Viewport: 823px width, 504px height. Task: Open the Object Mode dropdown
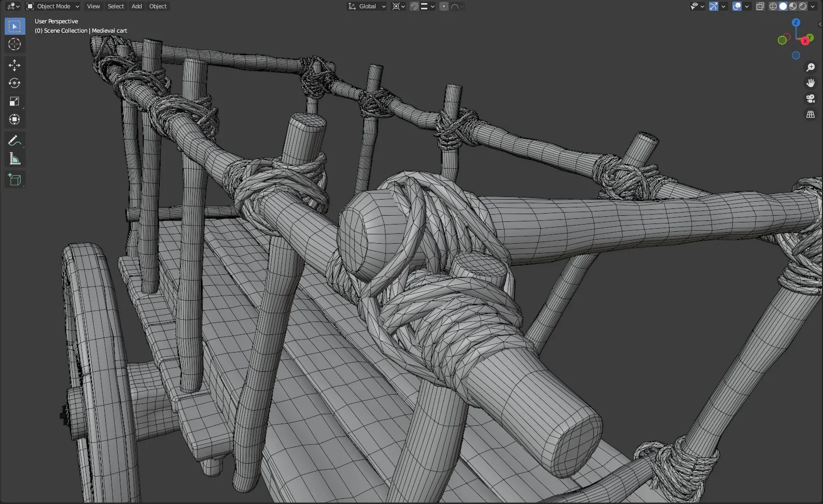point(53,6)
